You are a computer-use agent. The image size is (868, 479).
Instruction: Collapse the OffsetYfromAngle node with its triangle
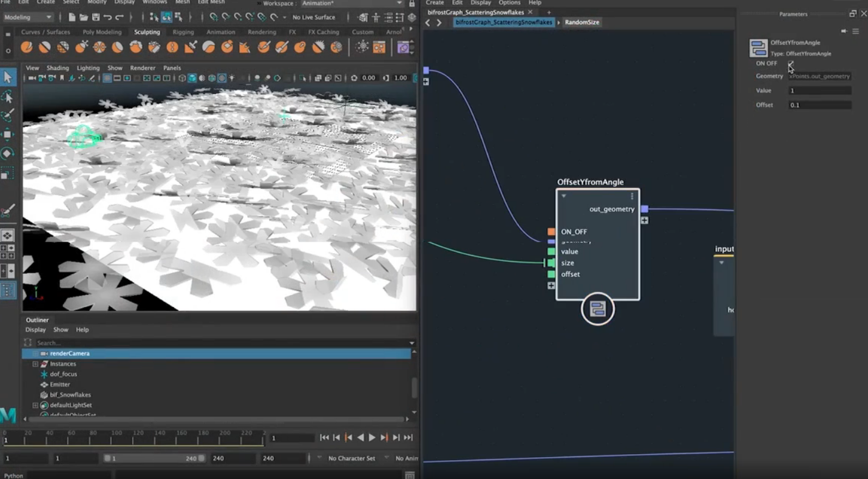564,196
